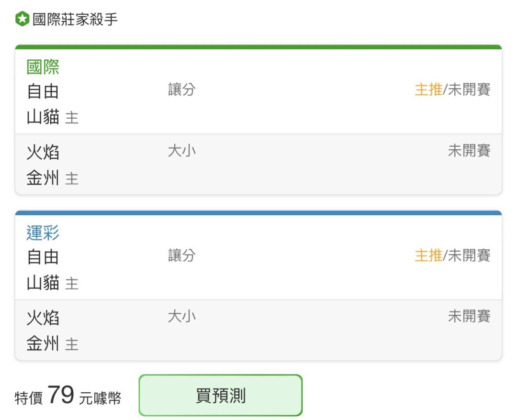517x420 pixels.
Task: Click 大小 in the 國際 card
Action: [x=182, y=151]
